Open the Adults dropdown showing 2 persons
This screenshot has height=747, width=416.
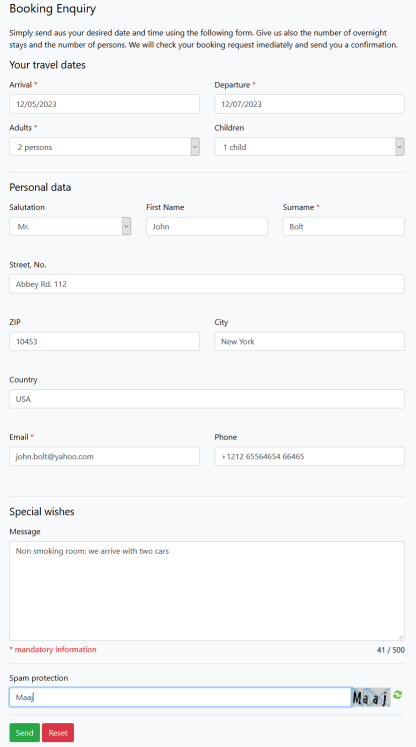point(104,147)
